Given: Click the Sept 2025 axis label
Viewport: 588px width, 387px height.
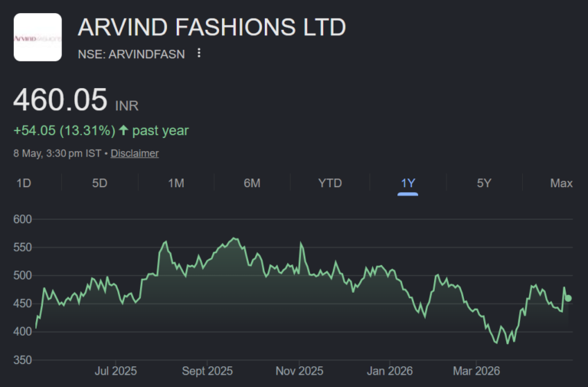Looking at the screenshot, I should tap(207, 371).
